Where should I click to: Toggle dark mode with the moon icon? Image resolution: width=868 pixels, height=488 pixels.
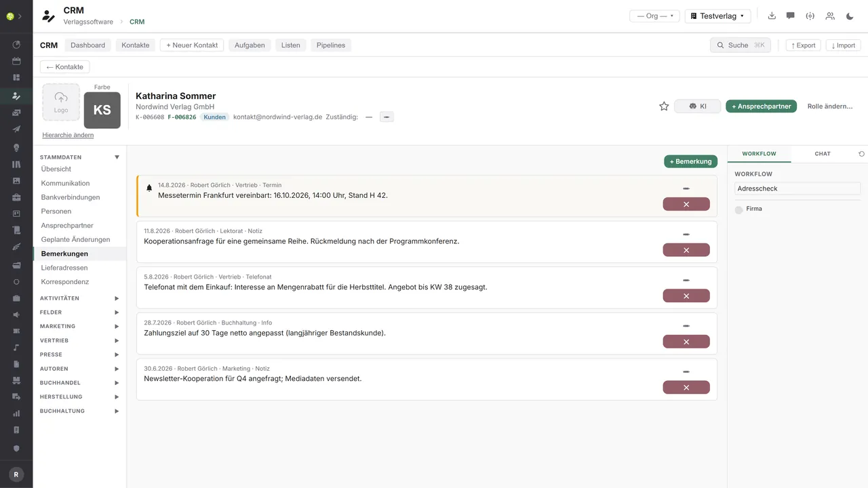(850, 16)
